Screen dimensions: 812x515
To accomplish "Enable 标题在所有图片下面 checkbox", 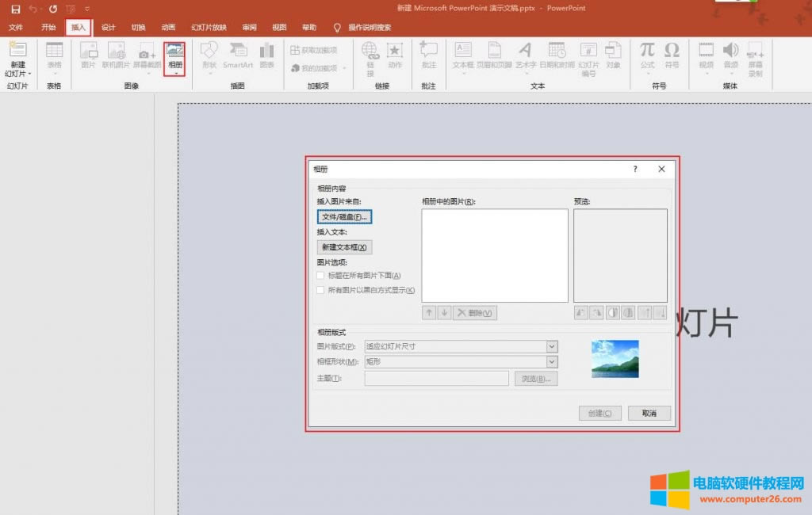I will click(x=320, y=277).
